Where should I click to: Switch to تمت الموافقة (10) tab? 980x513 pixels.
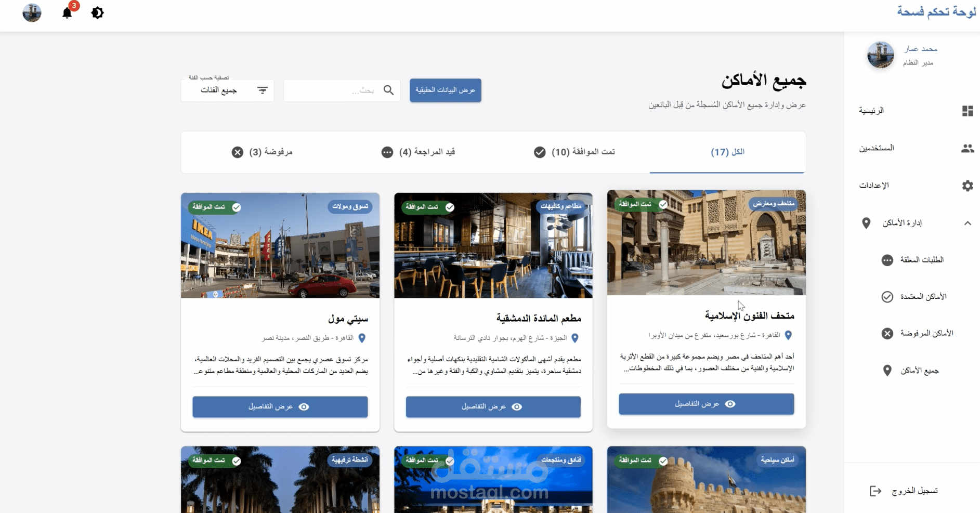point(574,152)
